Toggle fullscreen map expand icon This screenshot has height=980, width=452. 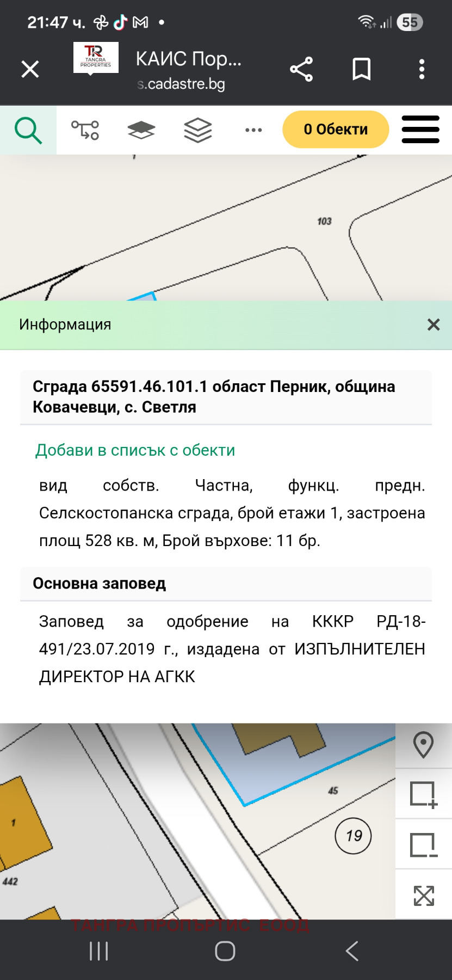[x=423, y=896]
